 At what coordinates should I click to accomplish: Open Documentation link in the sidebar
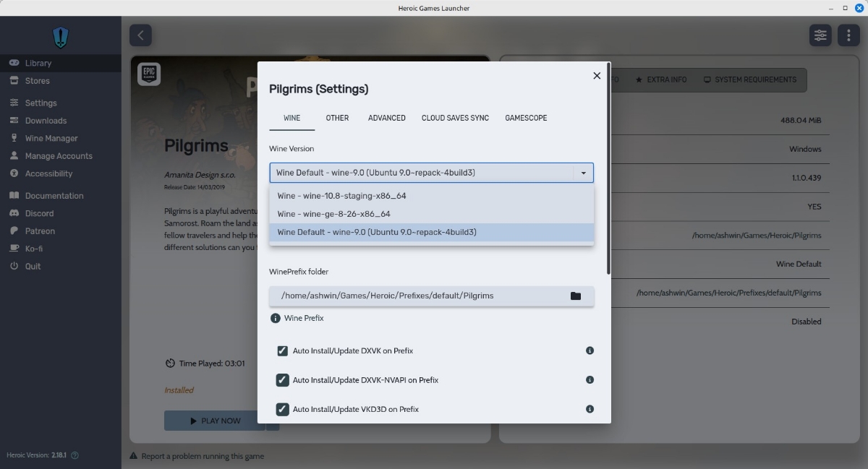tap(61, 195)
